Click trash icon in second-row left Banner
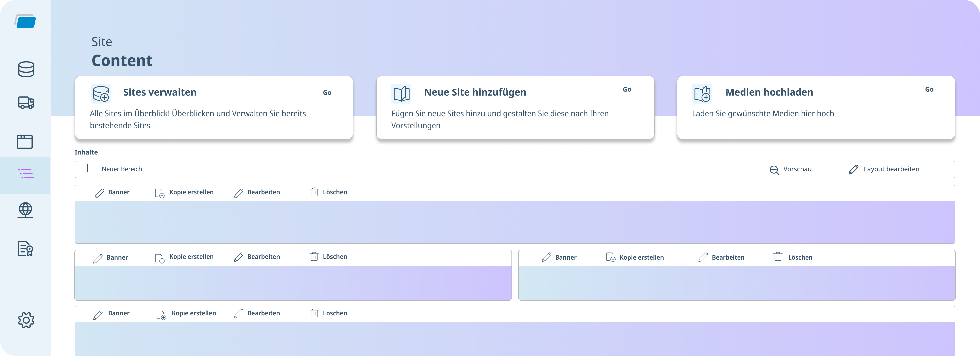This screenshot has width=980, height=356. coord(314,256)
